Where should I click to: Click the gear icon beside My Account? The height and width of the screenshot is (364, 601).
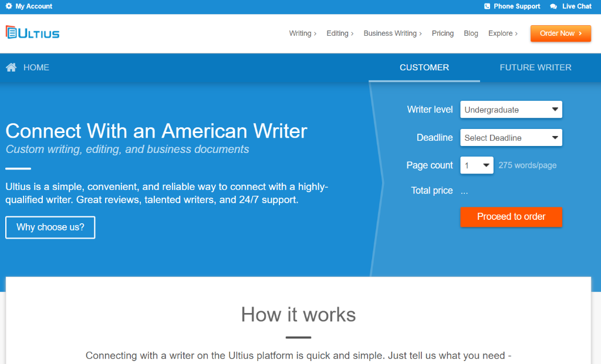click(x=9, y=6)
